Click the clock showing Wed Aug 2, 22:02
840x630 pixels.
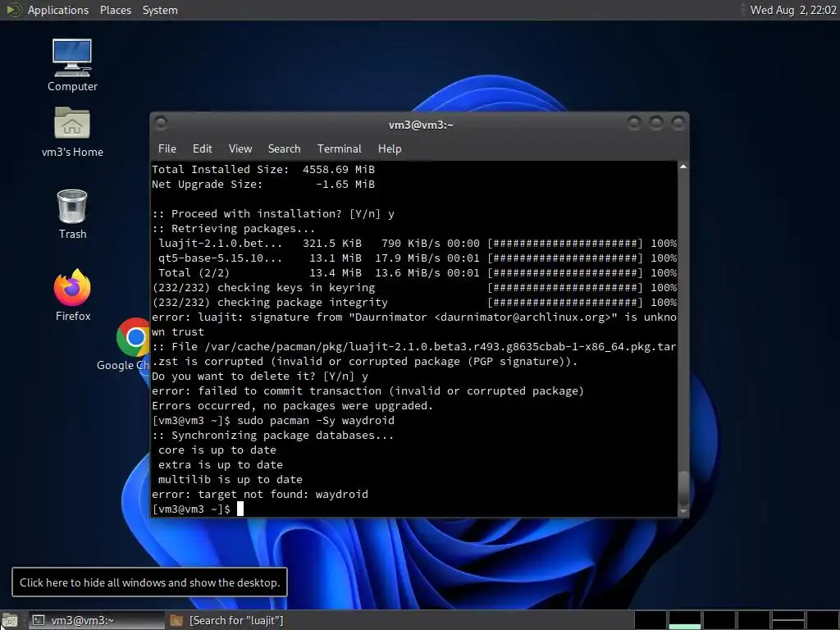pos(793,10)
